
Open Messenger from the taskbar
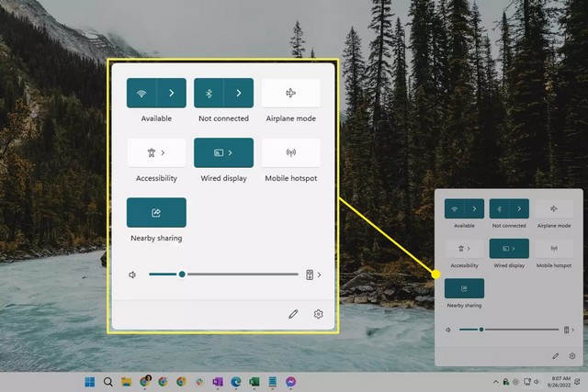coord(290,382)
